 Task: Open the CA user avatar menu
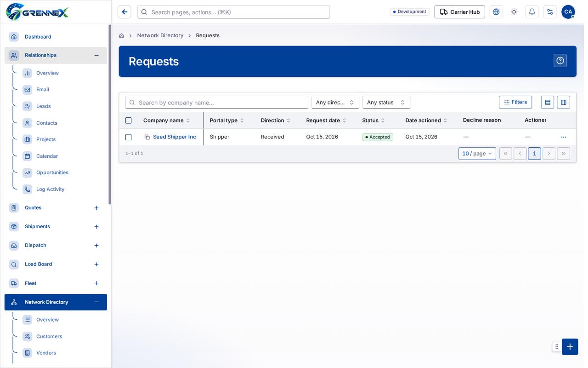(x=568, y=12)
